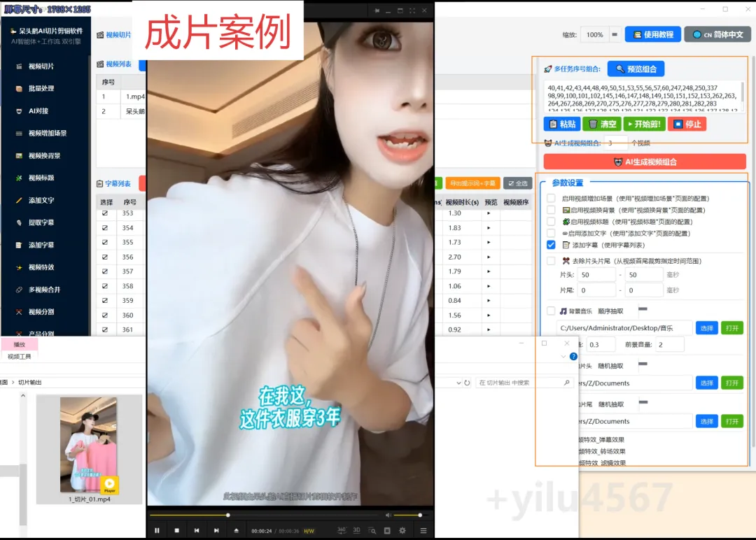The width and height of the screenshot is (756, 540).
Task: Click the 添加文字 sidebar pencil icon
Action: (19, 200)
